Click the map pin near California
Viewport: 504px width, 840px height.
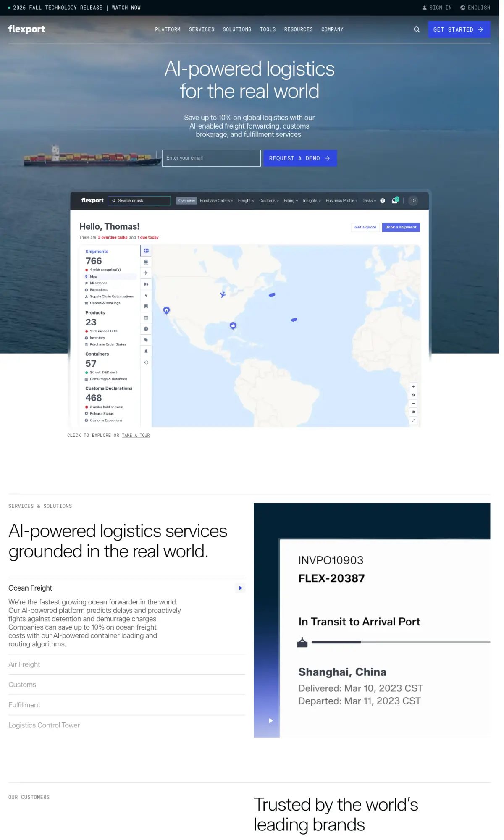click(166, 310)
